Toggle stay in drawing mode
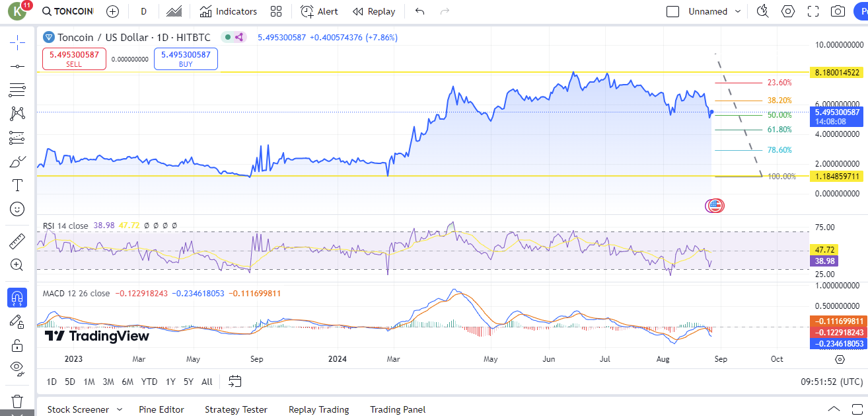The height and width of the screenshot is (416, 868). (17, 321)
